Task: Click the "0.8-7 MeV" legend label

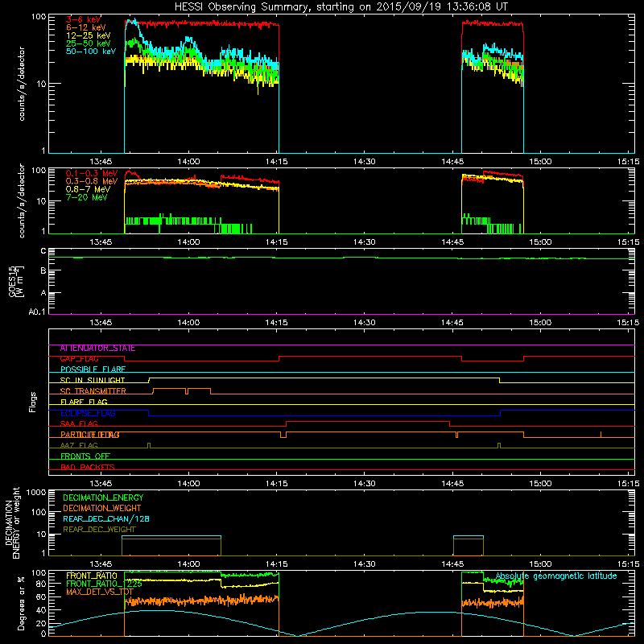Action: (x=88, y=189)
